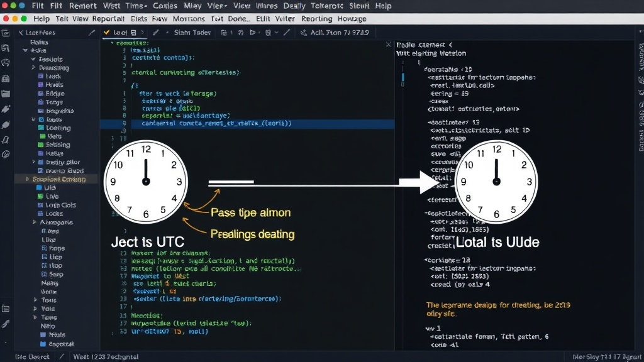644x362 pixels.
Task: Click the document icon right of Siam Toder
Action: tap(224, 33)
